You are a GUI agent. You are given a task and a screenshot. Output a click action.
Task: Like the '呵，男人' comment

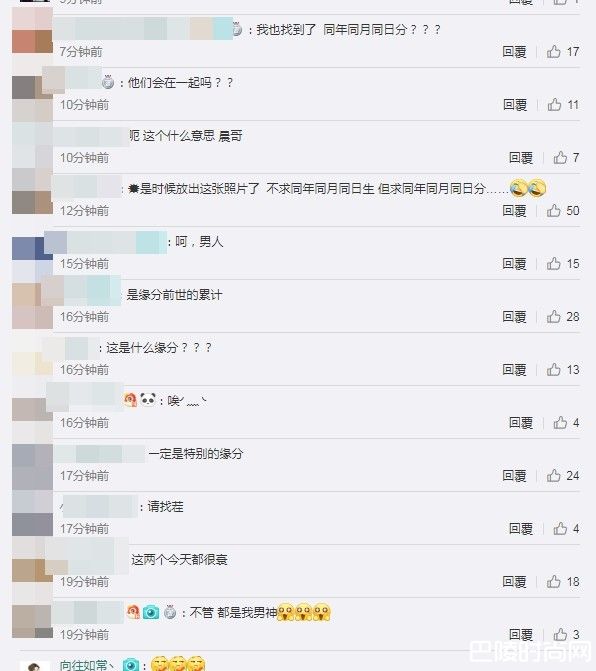pyautogui.click(x=554, y=264)
